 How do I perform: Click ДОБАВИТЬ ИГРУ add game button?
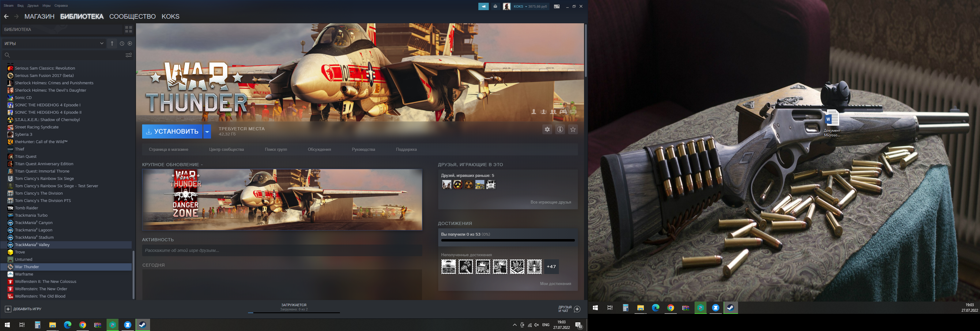23,309
